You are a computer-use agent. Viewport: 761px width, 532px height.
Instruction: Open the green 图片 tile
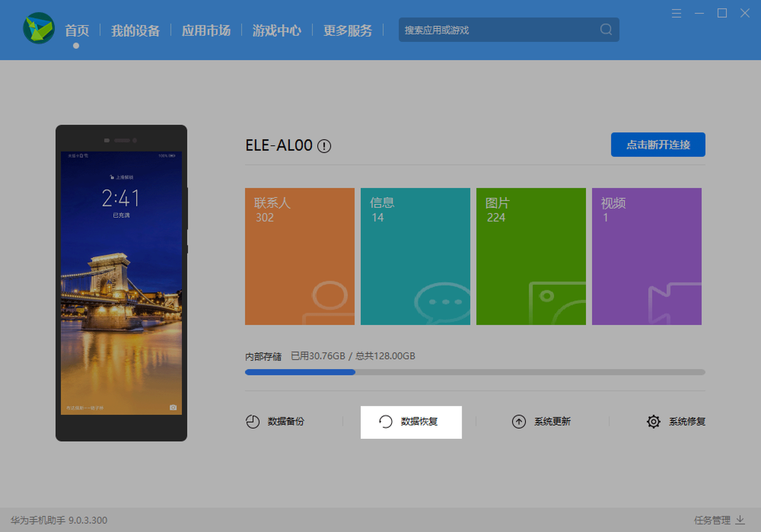pyautogui.click(x=531, y=256)
